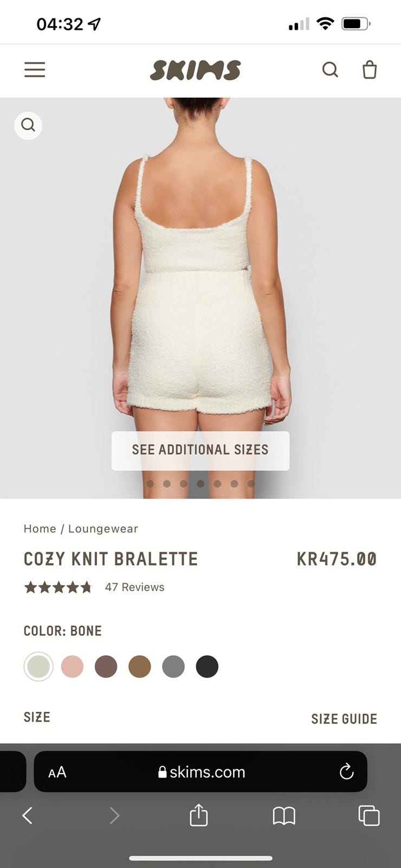
Task: Tap See Additional Sizes button
Action: click(x=200, y=450)
